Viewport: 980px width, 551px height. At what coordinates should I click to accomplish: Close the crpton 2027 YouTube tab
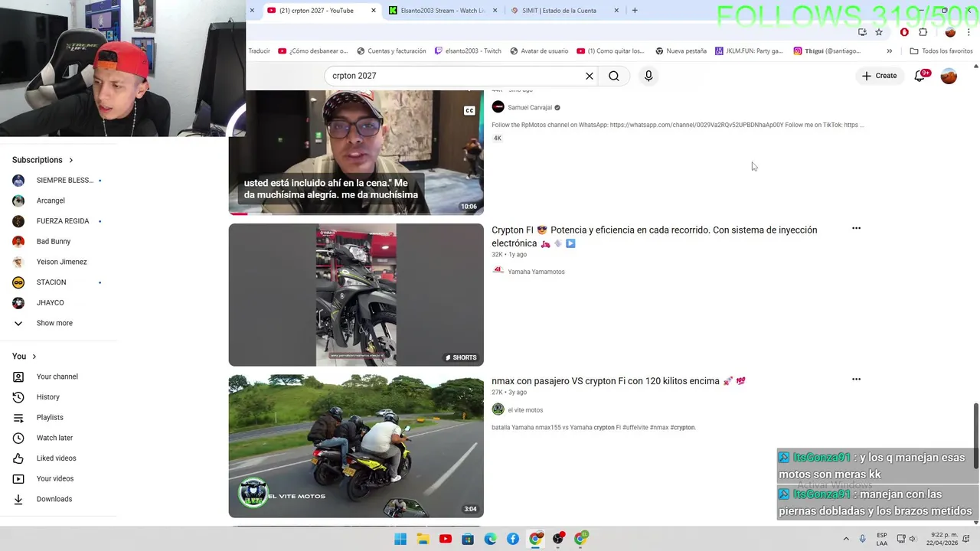pyautogui.click(x=374, y=11)
